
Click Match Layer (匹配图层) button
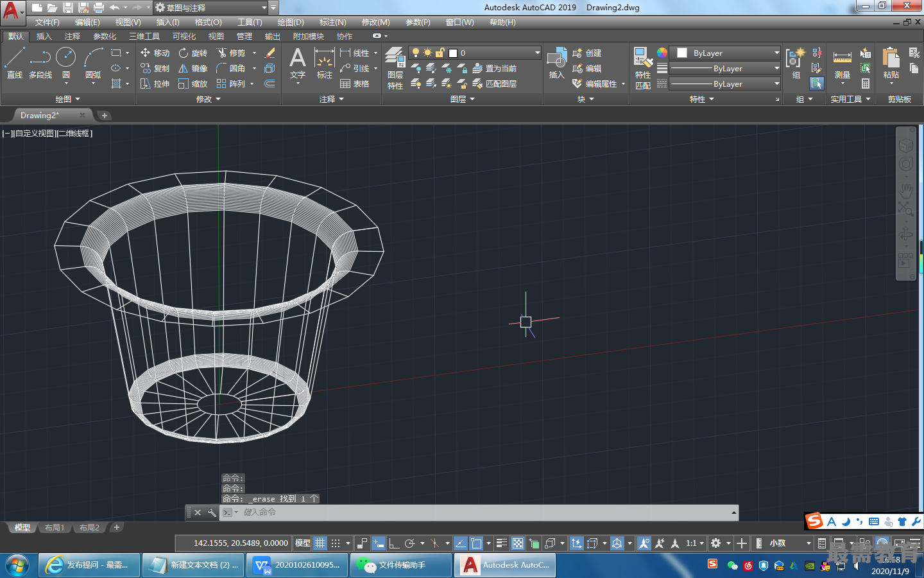[494, 83]
